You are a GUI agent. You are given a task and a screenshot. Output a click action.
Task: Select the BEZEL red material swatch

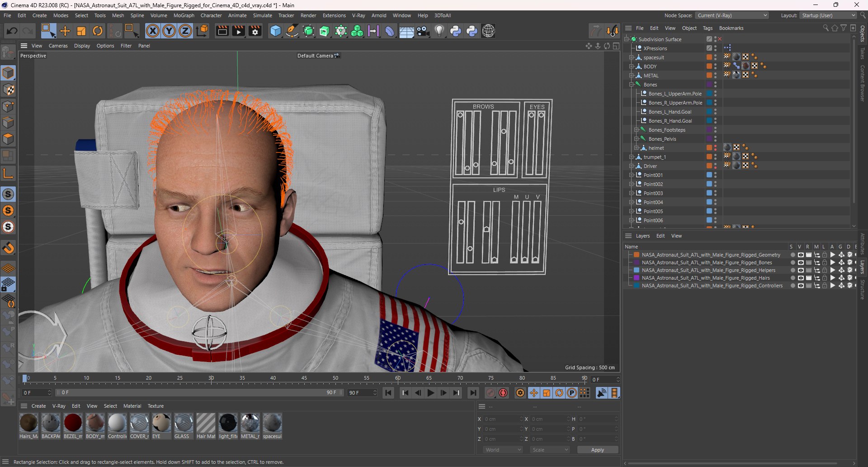[x=73, y=423]
